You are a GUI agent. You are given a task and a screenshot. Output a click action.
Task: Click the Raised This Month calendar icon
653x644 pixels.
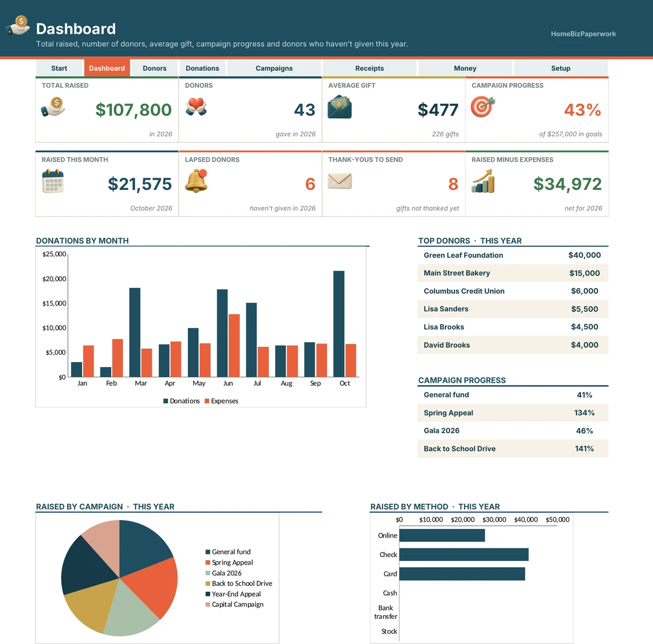(x=53, y=181)
